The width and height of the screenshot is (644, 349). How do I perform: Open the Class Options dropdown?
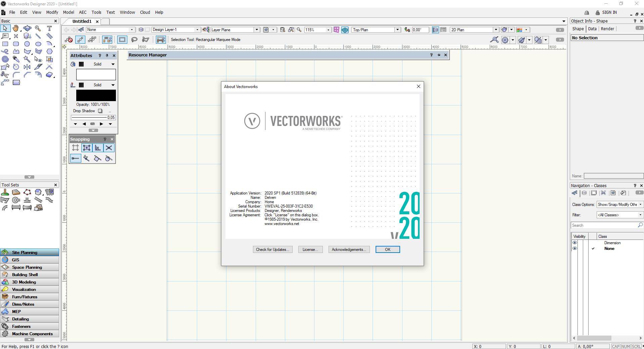pyautogui.click(x=620, y=205)
